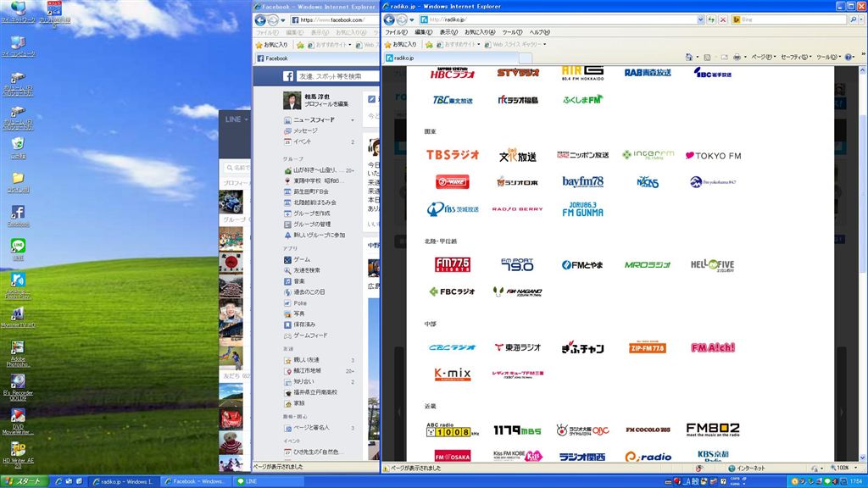This screenshot has height=488, width=868.
Task: Open the 表示 menu in radiko window
Action: point(448,32)
